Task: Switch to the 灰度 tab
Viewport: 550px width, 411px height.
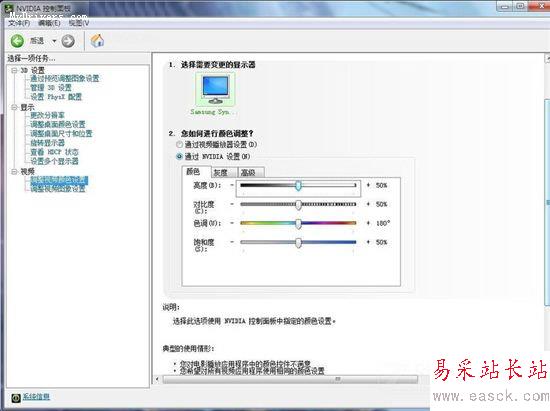Action: click(x=225, y=173)
